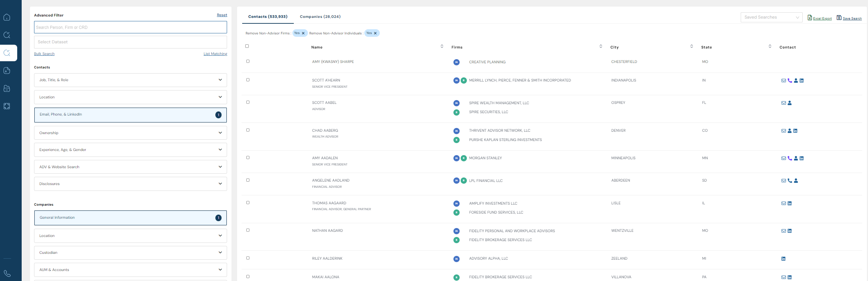Click the Search Person, Firm or CRD field
868x281 pixels.
click(x=130, y=28)
